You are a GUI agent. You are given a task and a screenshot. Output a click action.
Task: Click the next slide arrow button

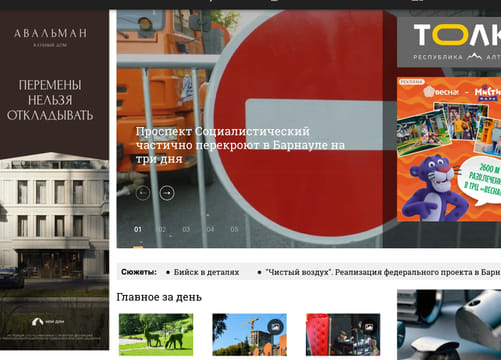[167, 193]
